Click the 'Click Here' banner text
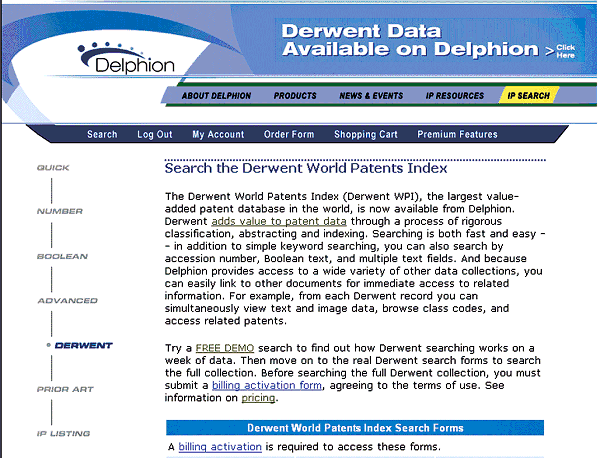The height and width of the screenshot is (458, 600). (x=565, y=51)
